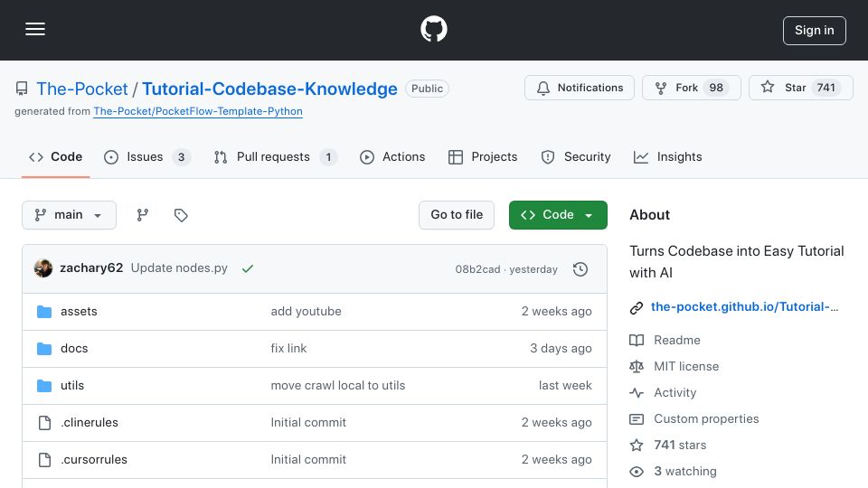Open zachary62 author link
Viewport: 868px width, 488px height.
pos(91,267)
